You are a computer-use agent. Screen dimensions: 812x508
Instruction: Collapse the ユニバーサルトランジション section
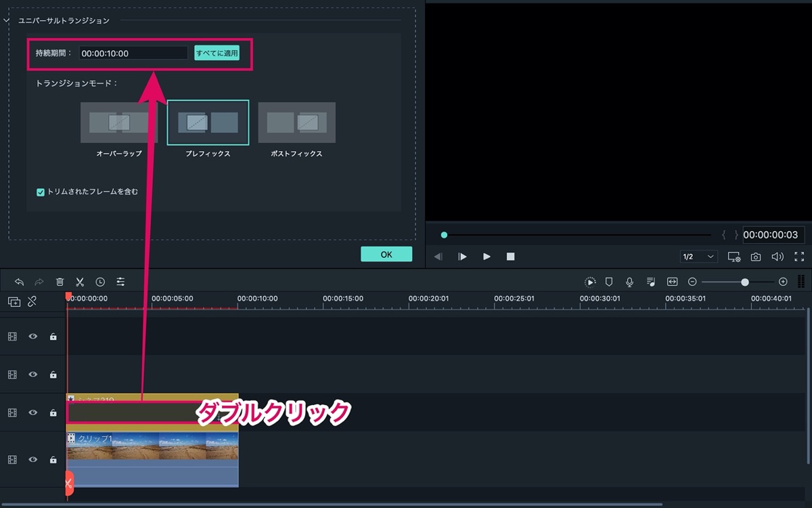click(x=7, y=21)
